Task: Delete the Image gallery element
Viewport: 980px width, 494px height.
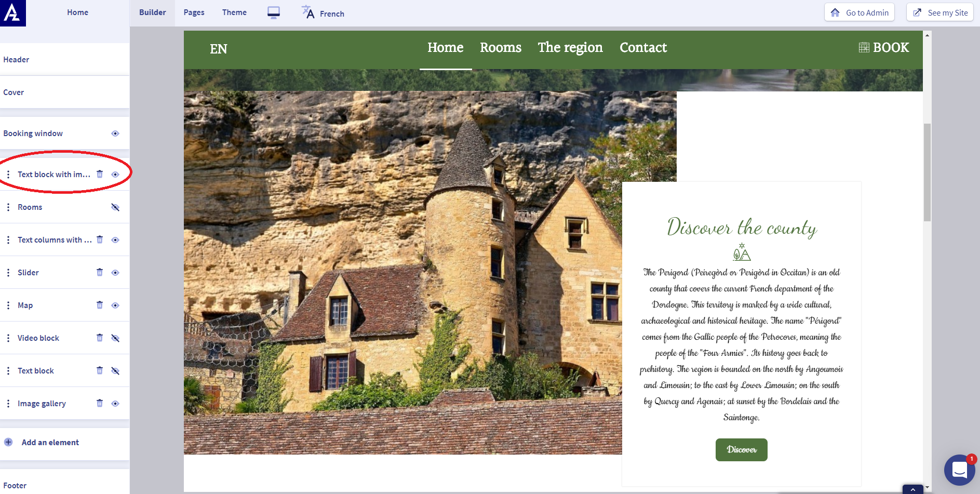Action: (x=100, y=403)
